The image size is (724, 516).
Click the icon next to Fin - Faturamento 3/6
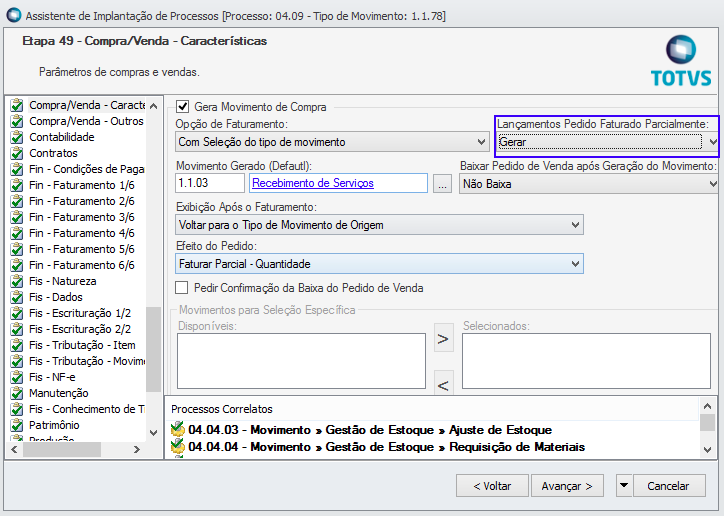17,217
